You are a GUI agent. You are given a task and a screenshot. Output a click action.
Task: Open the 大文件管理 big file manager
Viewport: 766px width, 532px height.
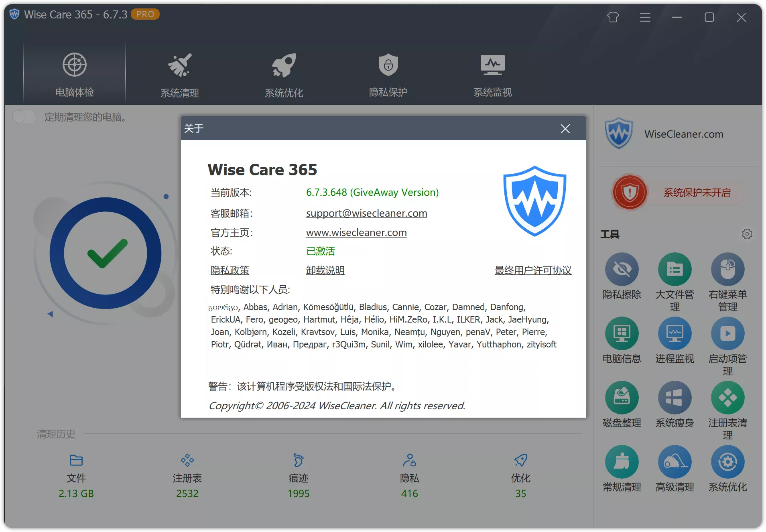(675, 269)
